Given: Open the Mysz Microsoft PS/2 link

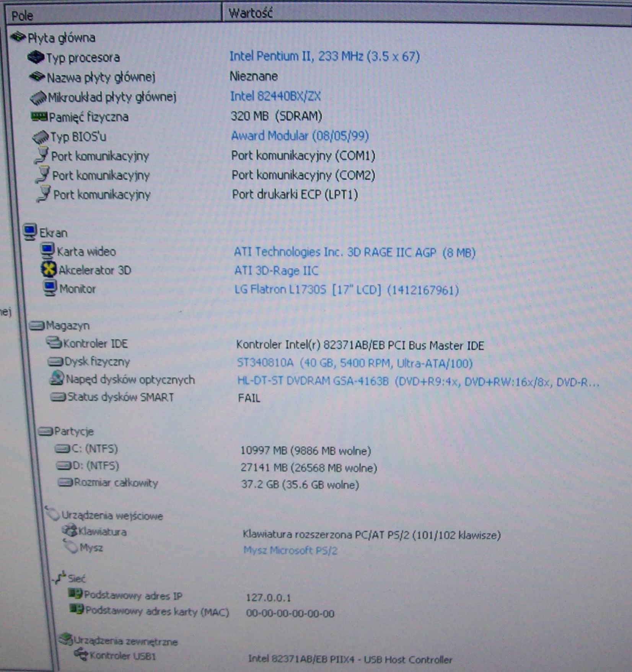Looking at the screenshot, I should coord(290,550).
